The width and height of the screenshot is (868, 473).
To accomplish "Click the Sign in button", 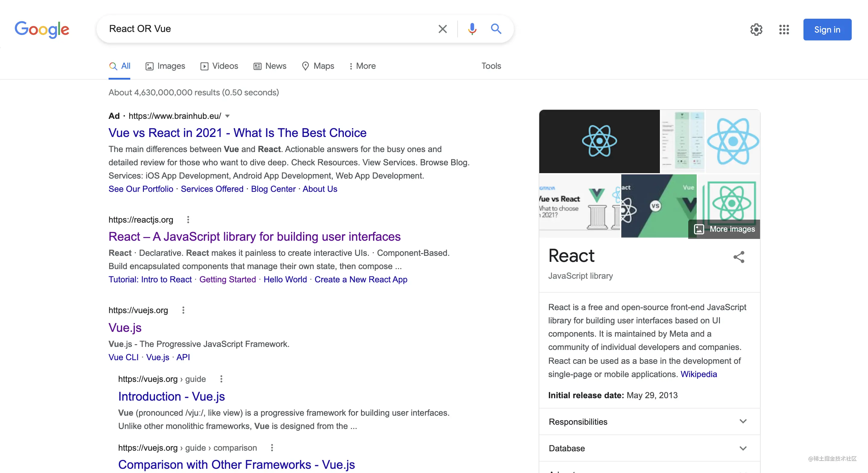I will 827,30.
